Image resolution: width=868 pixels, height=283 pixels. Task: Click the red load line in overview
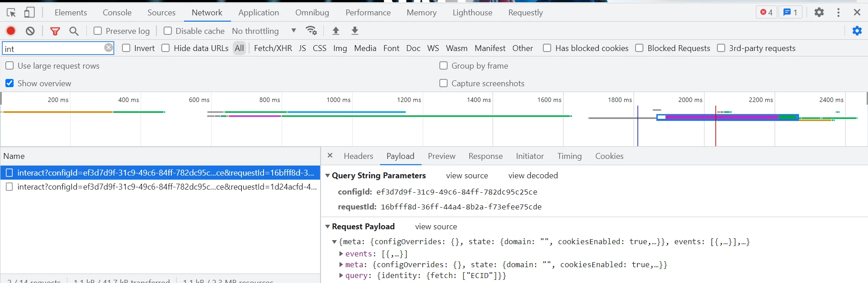(x=716, y=126)
